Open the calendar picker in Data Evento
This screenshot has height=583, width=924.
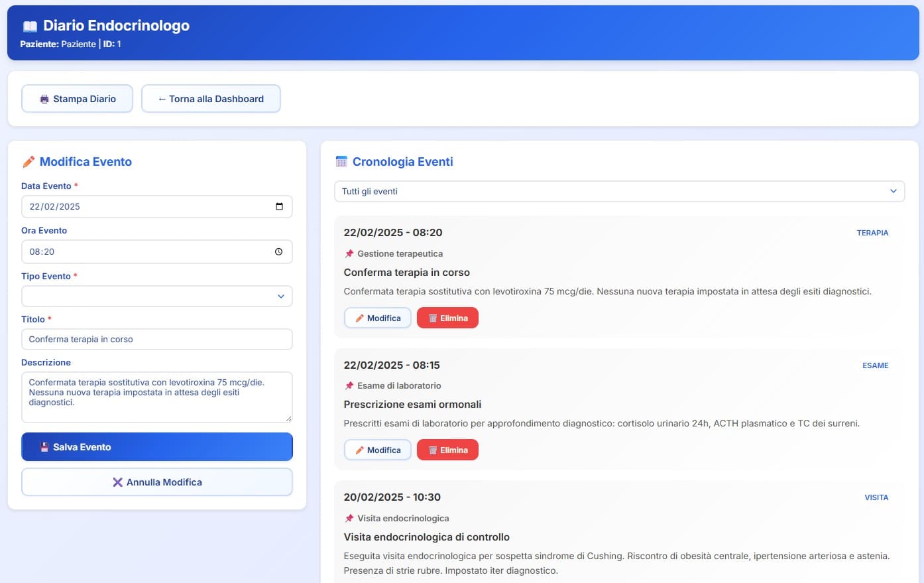coord(280,206)
